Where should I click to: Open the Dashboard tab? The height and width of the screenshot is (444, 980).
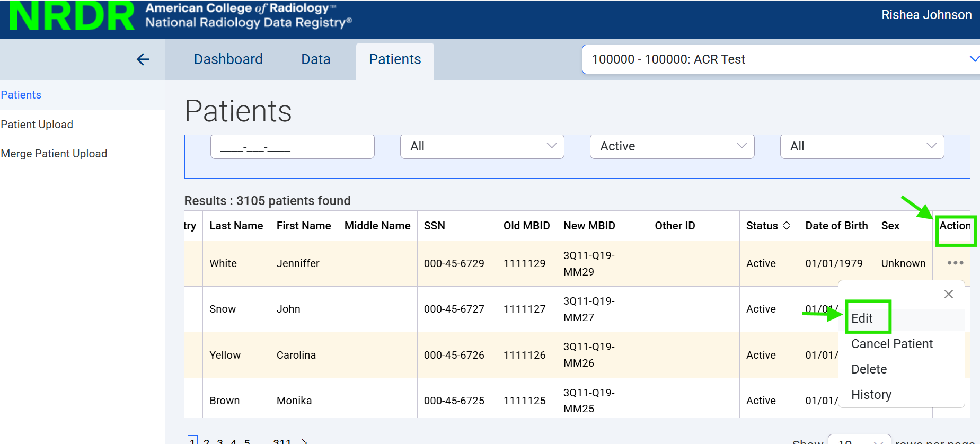coord(228,59)
